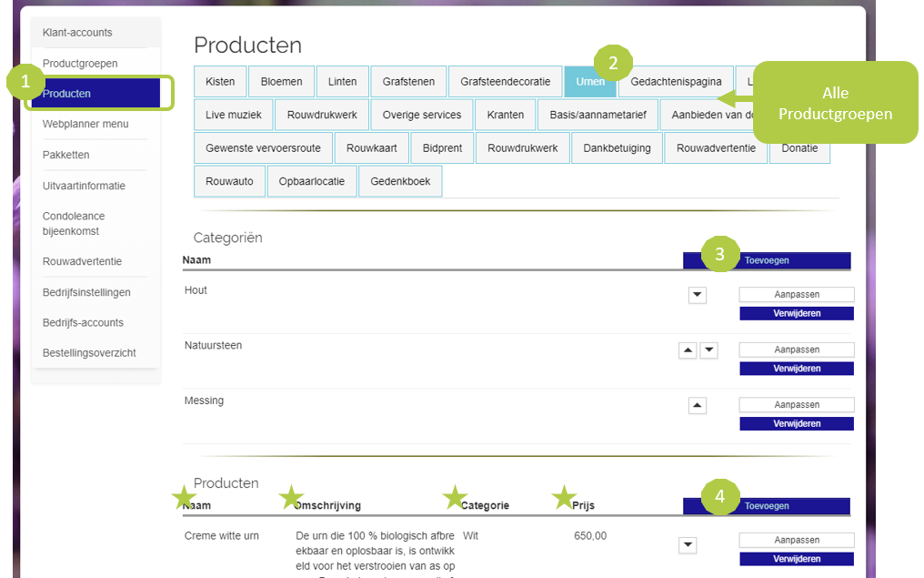Move Natuursteen category down with arrow
This screenshot has width=924, height=578.
(x=708, y=350)
